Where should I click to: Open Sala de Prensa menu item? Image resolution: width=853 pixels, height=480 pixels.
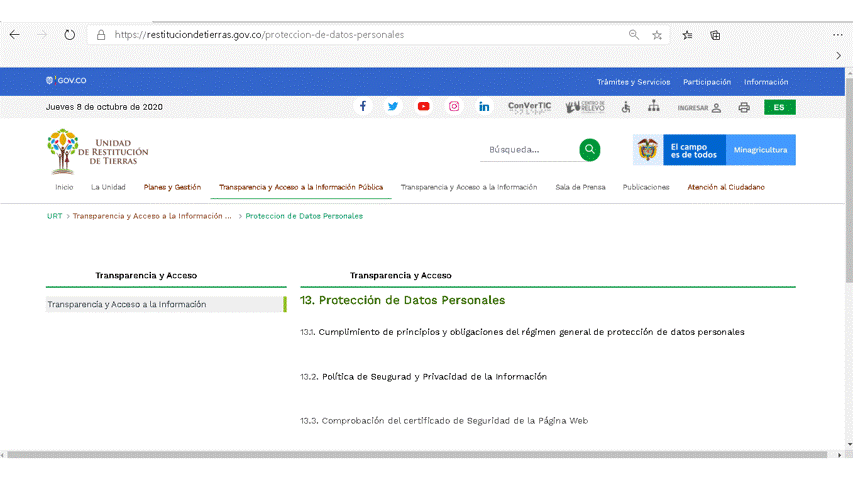tap(580, 187)
